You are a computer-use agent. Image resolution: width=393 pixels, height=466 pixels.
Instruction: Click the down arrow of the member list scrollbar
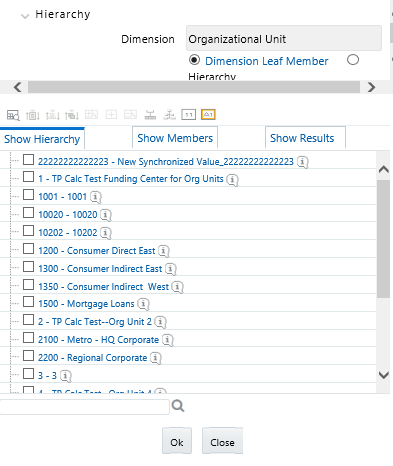click(384, 375)
